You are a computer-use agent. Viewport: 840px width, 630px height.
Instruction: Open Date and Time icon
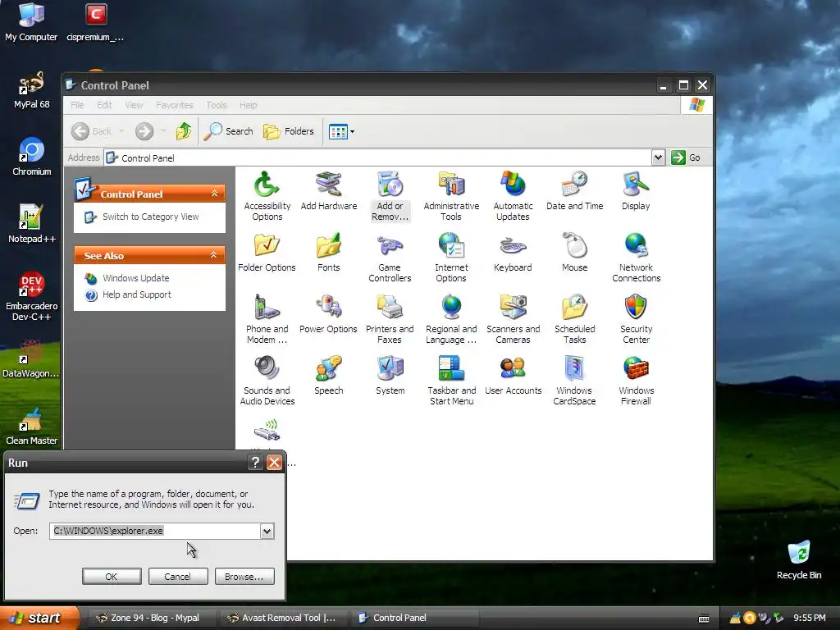[x=574, y=191]
